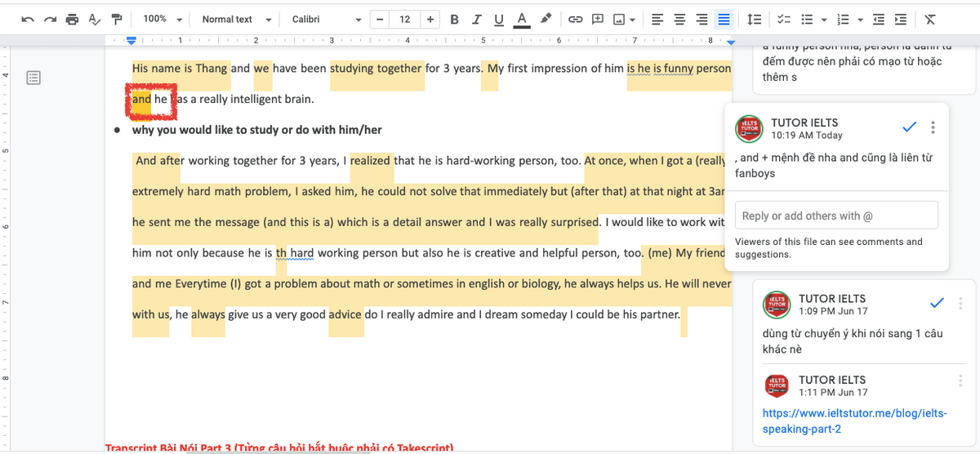This screenshot has width=980, height=454.
Task: Open the 100% zoom dropdown
Action: click(x=163, y=19)
